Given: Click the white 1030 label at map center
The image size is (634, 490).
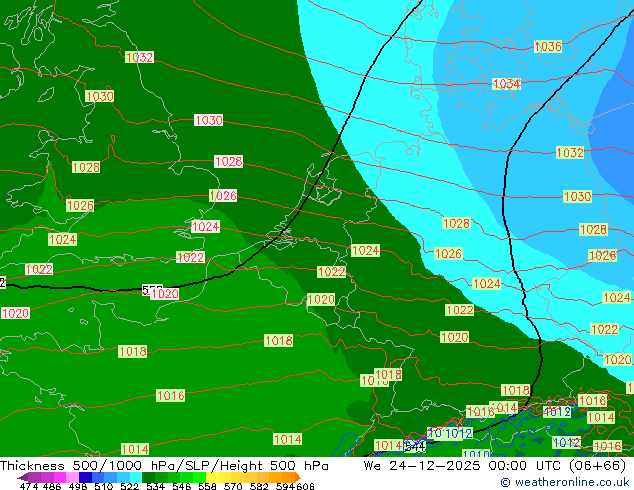Looking at the screenshot, I should (x=209, y=120).
